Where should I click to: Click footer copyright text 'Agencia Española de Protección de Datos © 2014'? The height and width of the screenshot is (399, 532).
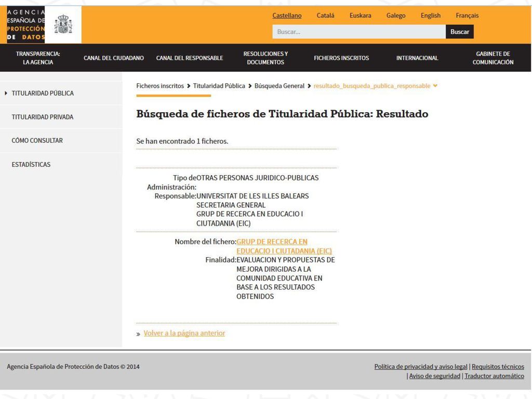(x=73, y=367)
